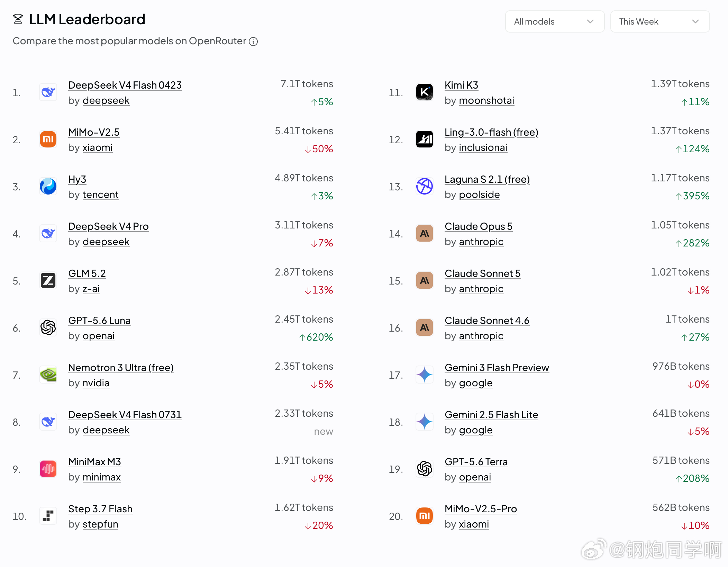Click the Nvidia logo beside Nemotron 3 Ultra
This screenshot has width=728, height=567.
(x=48, y=375)
